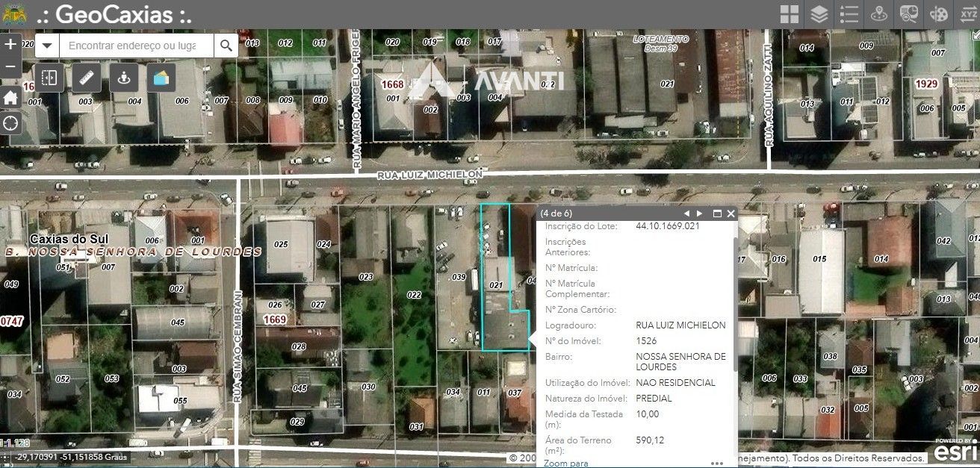Click the magnifier search button
Screen dimensions: 980x468
(226, 46)
